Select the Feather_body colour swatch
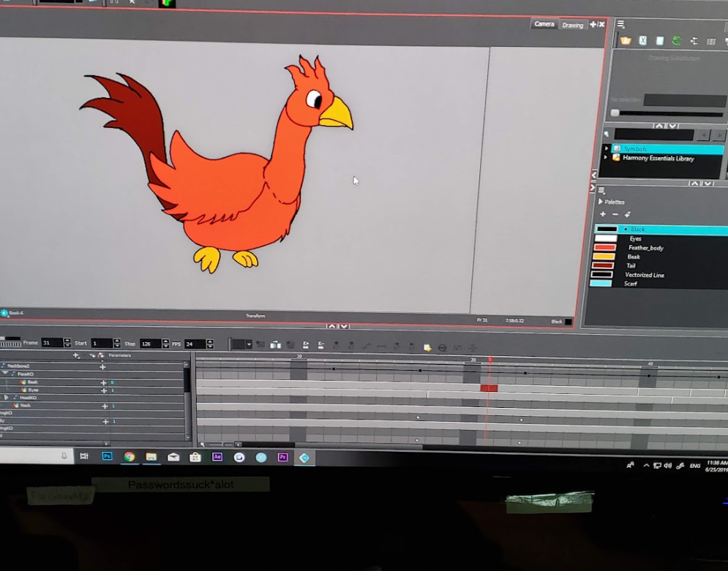This screenshot has height=571, width=728. [604, 247]
